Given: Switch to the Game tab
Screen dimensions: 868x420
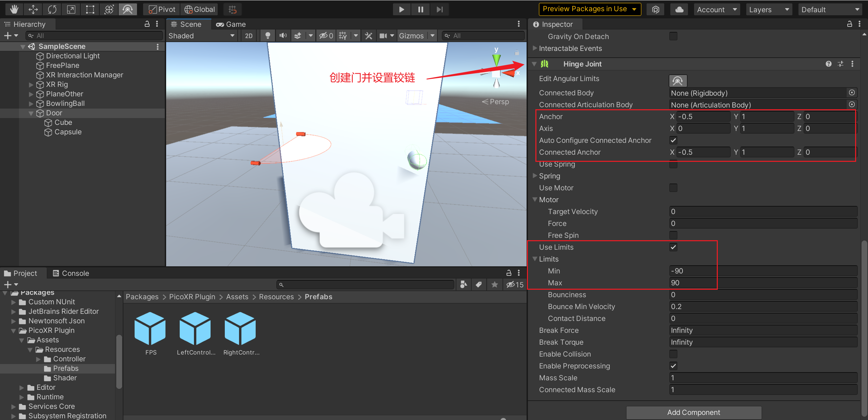Looking at the screenshot, I should tap(231, 24).
